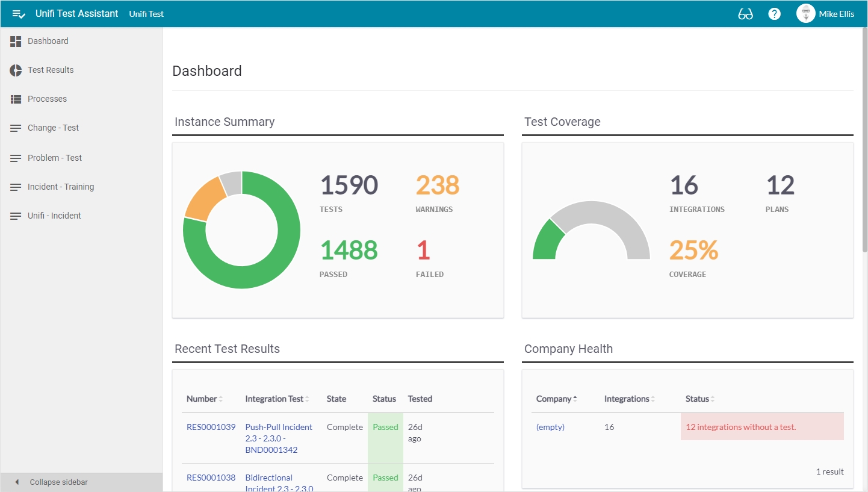Sort by Integration Test column header
This screenshot has width=868, height=492.
point(274,399)
